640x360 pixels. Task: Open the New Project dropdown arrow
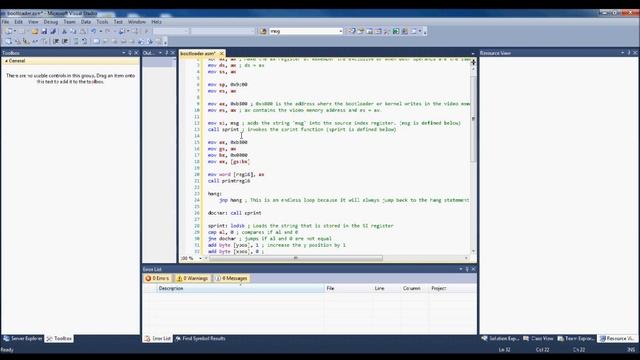tap(15, 31)
